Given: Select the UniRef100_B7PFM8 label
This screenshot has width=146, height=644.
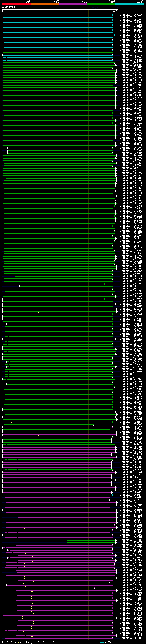Looking at the screenshot, I should [131, 110].
